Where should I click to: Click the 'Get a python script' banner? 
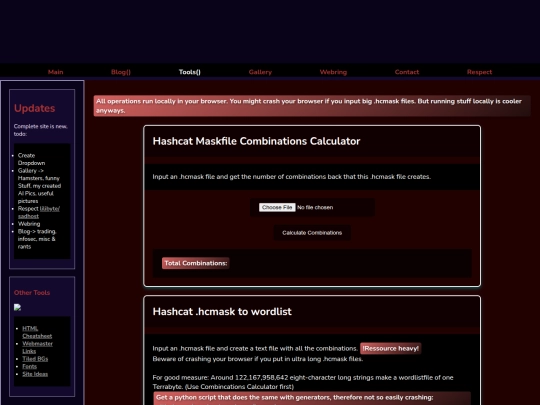(312, 398)
